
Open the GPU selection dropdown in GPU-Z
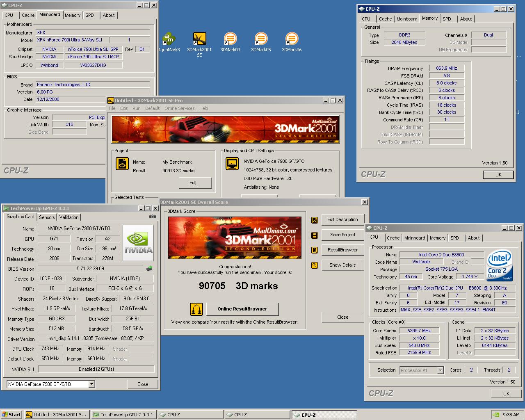click(92, 384)
